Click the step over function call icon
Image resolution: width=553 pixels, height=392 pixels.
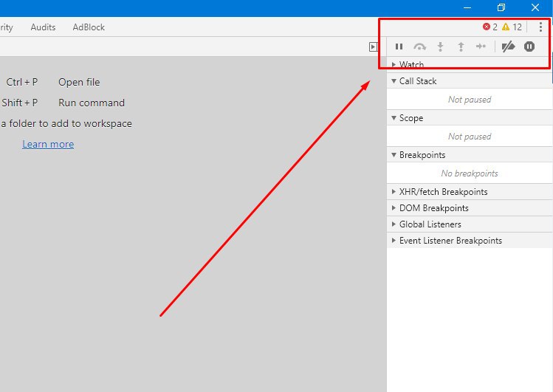[x=419, y=47]
